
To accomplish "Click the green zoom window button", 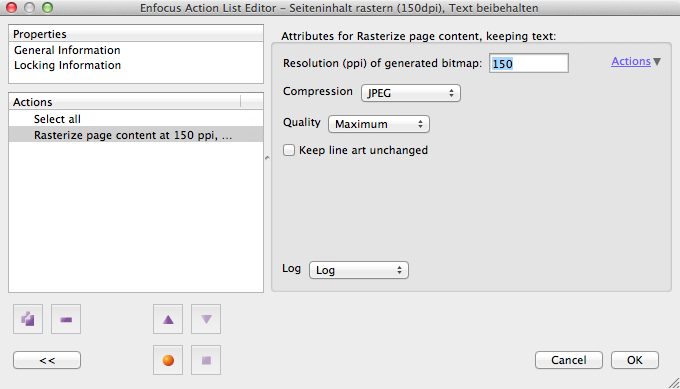I will (48, 7).
